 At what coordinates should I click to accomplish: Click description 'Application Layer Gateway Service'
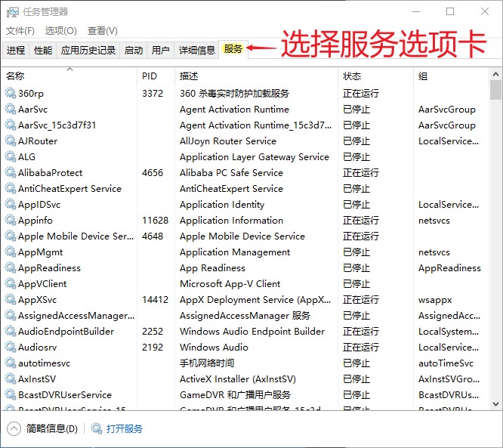click(255, 157)
